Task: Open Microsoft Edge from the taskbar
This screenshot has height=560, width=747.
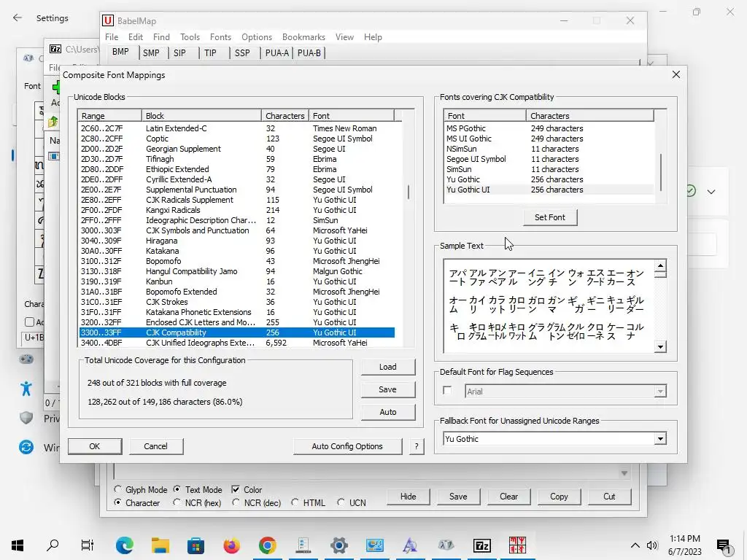Action: click(x=124, y=545)
